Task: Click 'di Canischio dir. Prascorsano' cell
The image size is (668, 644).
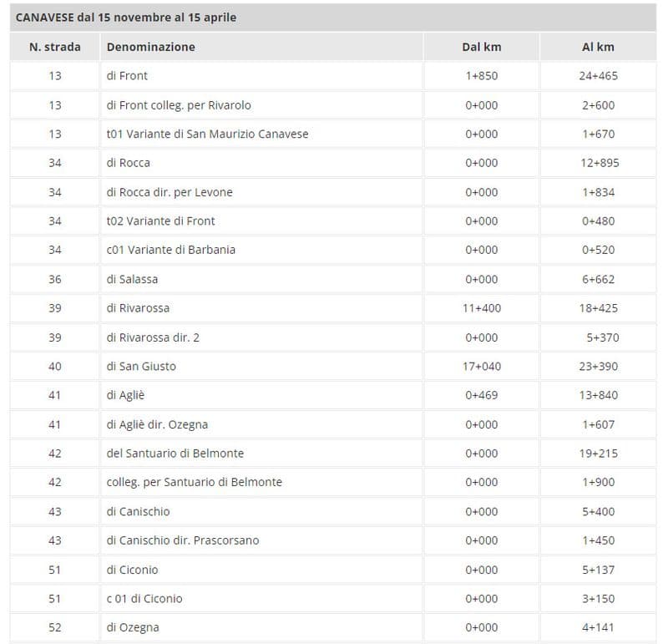Action: (182, 540)
